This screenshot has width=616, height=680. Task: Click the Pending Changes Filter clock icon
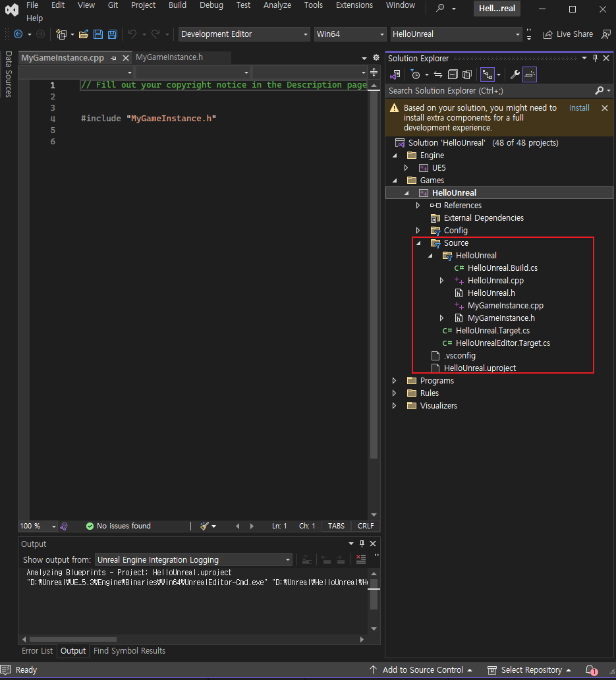(415, 74)
